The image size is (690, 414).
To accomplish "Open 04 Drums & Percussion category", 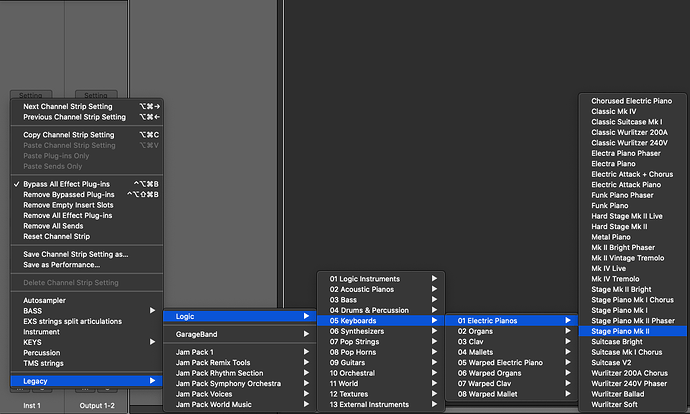I will pyautogui.click(x=381, y=310).
